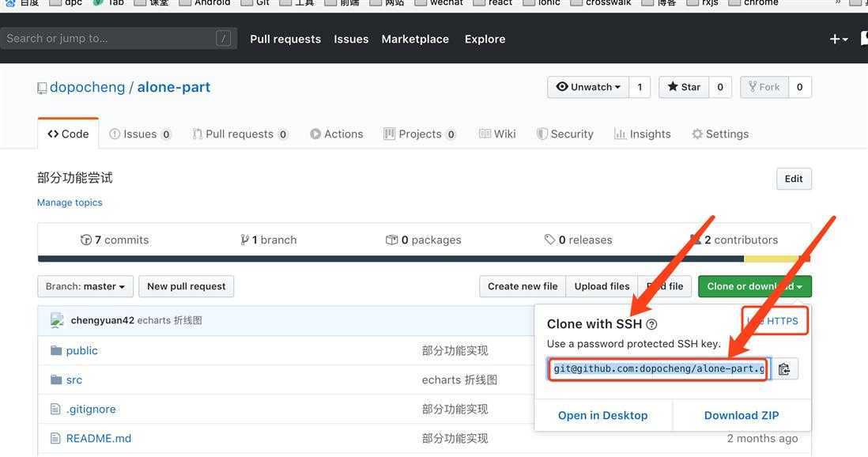Open the Security tab
The height and width of the screenshot is (457, 868).
(565, 134)
